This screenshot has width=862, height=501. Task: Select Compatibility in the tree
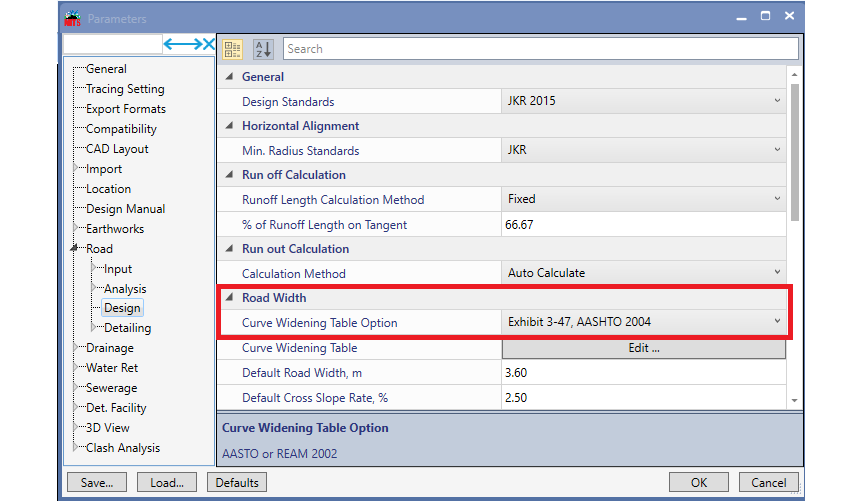click(121, 129)
